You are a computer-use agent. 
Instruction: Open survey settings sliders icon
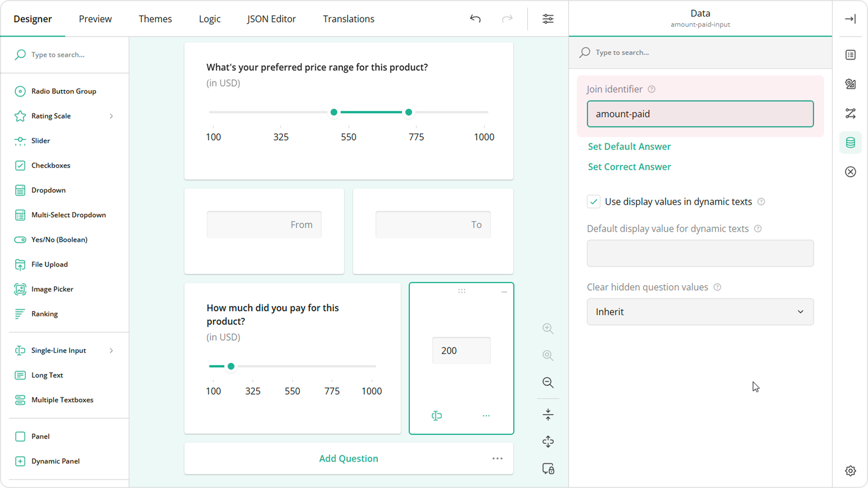pyautogui.click(x=548, y=19)
